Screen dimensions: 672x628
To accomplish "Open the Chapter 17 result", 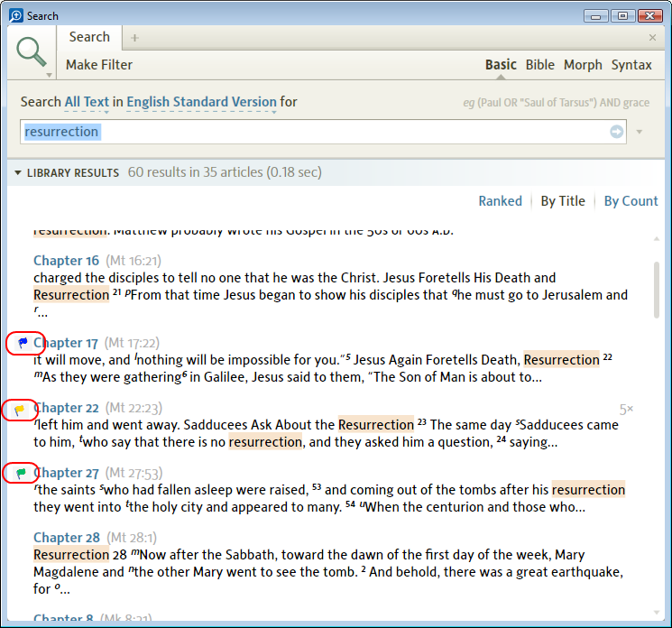I will pos(66,343).
